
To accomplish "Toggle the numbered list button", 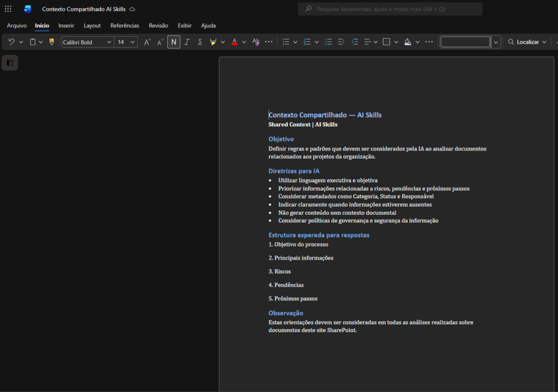I will 307,42.
